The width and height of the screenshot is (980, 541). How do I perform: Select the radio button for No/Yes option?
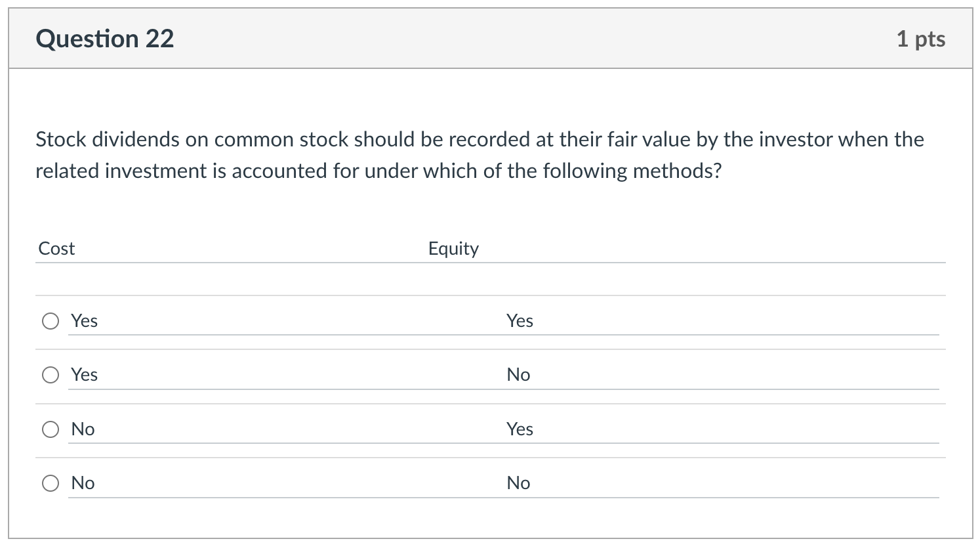(x=50, y=429)
